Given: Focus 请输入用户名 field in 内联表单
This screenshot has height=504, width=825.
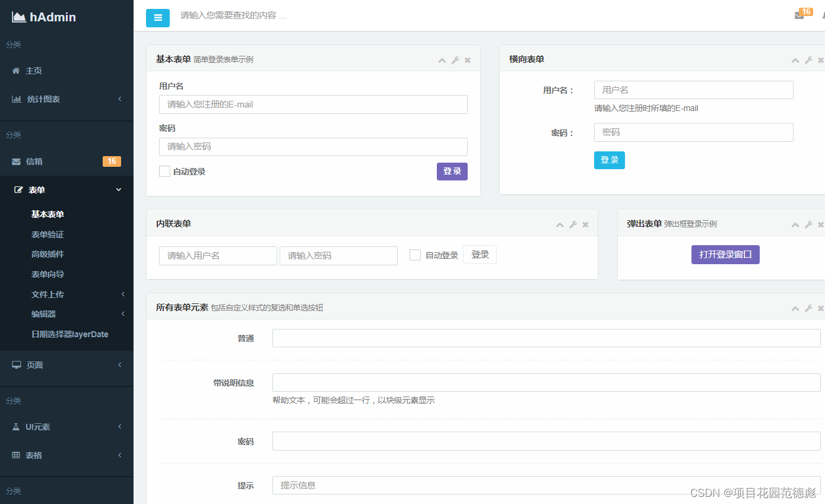Looking at the screenshot, I should click(218, 256).
